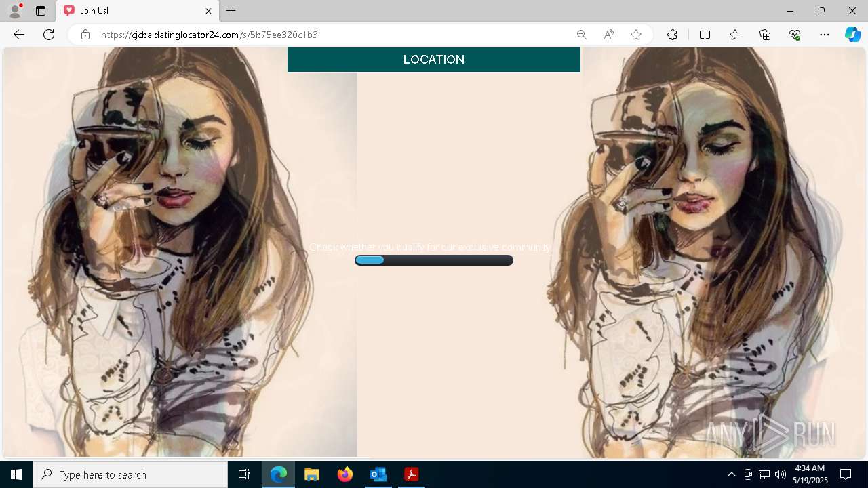This screenshot has width=868, height=488.
Task: Go back to the previous page
Action: tap(19, 35)
